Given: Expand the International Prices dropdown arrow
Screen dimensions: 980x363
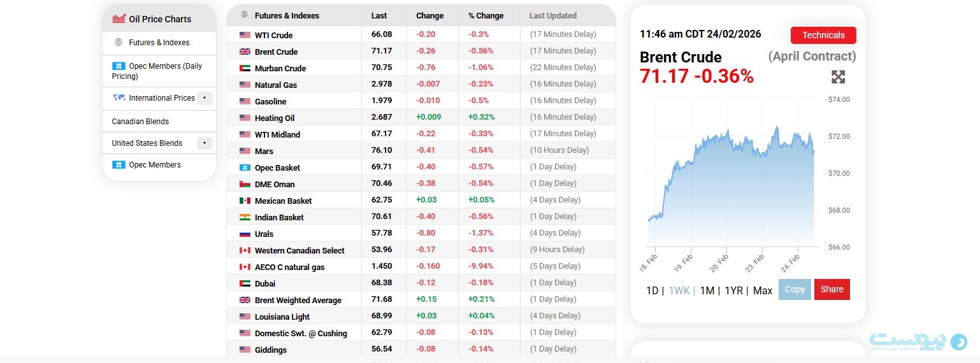Looking at the screenshot, I should [x=204, y=98].
